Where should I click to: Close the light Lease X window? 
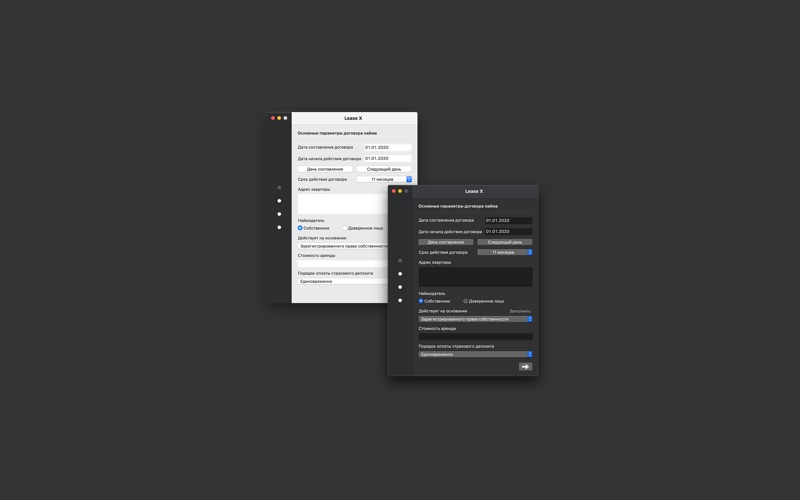pyautogui.click(x=272, y=118)
